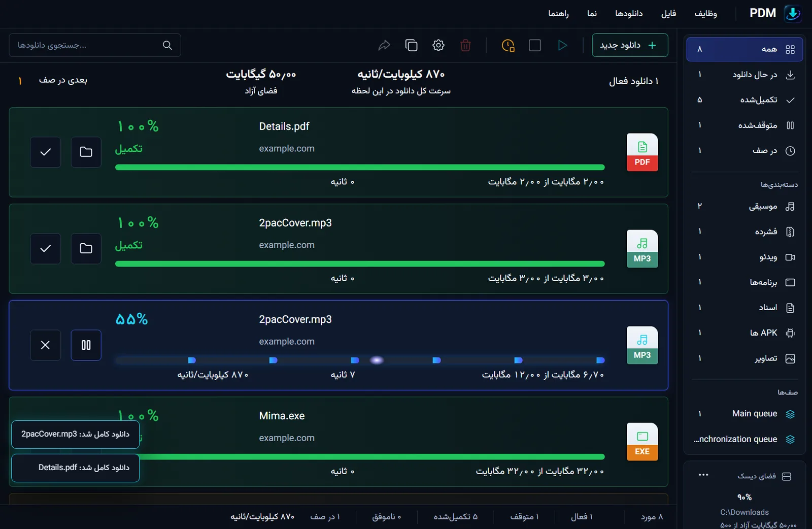Open settings via the gear icon
Viewport: 812px width, 529px height.
(438, 45)
